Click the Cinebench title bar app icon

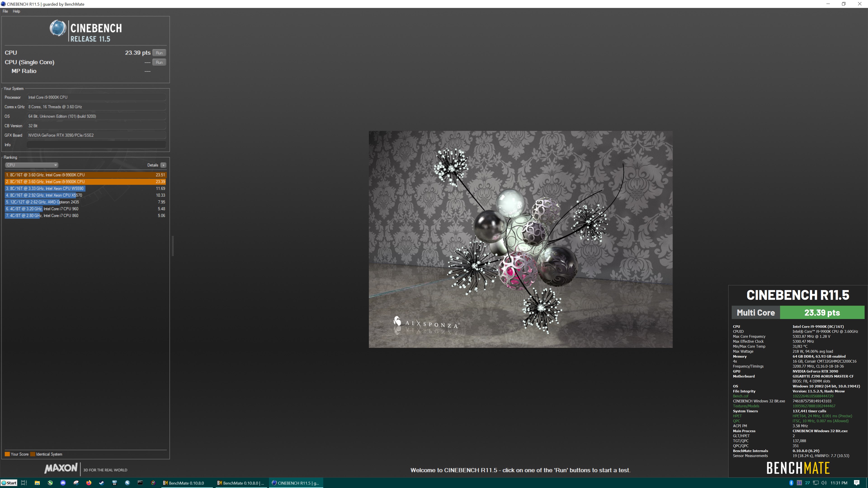(x=3, y=4)
